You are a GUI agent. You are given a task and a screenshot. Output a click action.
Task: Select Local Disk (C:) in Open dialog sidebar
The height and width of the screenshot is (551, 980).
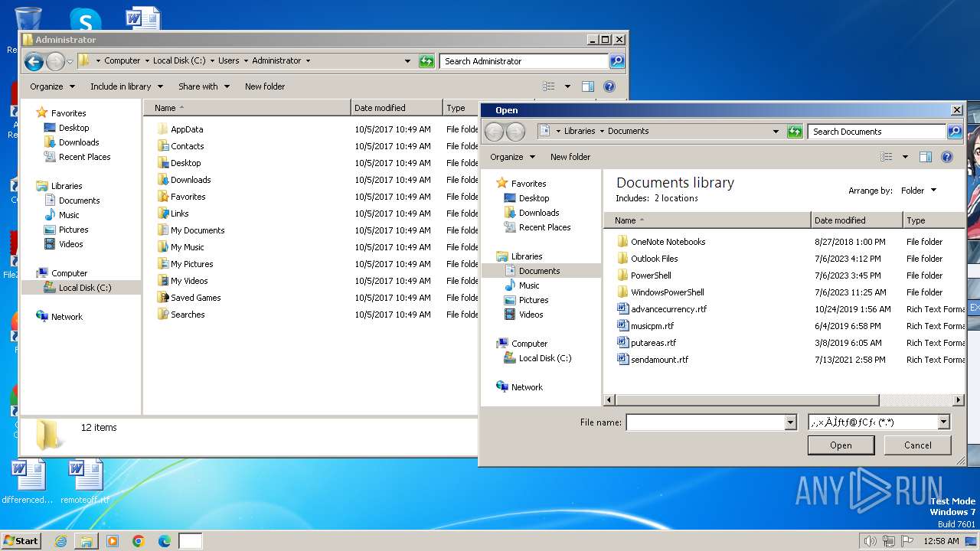click(544, 358)
